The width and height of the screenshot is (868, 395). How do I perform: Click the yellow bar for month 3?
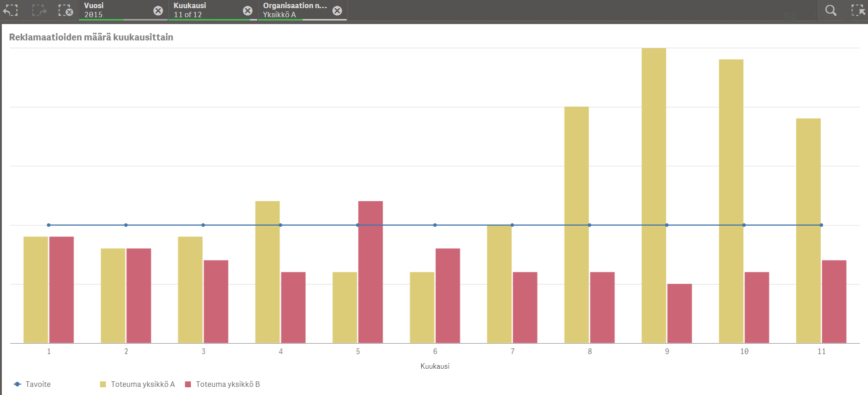(x=190, y=290)
